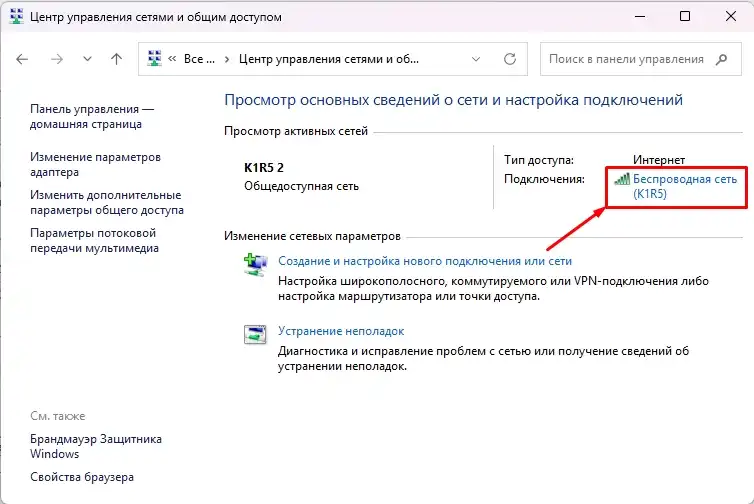Open "Параметры потоковой передачи мультимедиа"

click(x=94, y=240)
